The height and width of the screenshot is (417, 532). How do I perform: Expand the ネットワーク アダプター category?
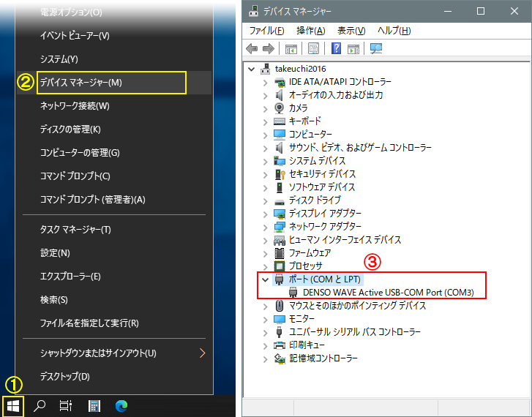[x=266, y=227]
